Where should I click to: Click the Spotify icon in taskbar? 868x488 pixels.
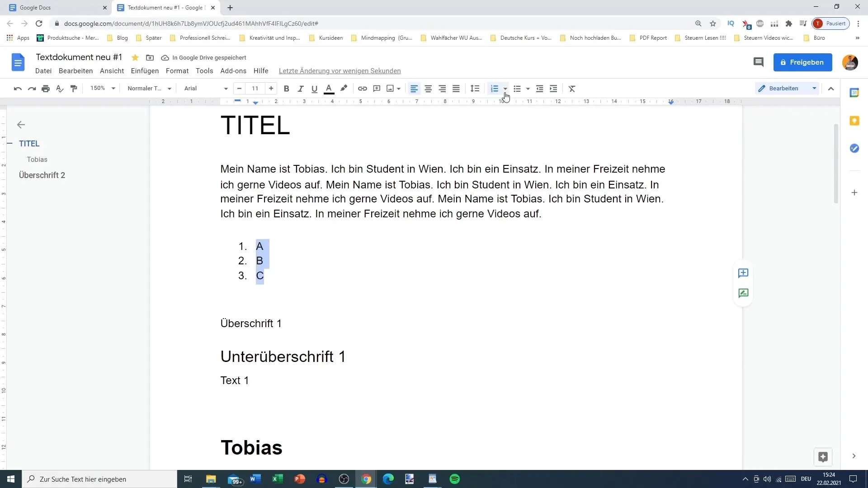coord(454,479)
